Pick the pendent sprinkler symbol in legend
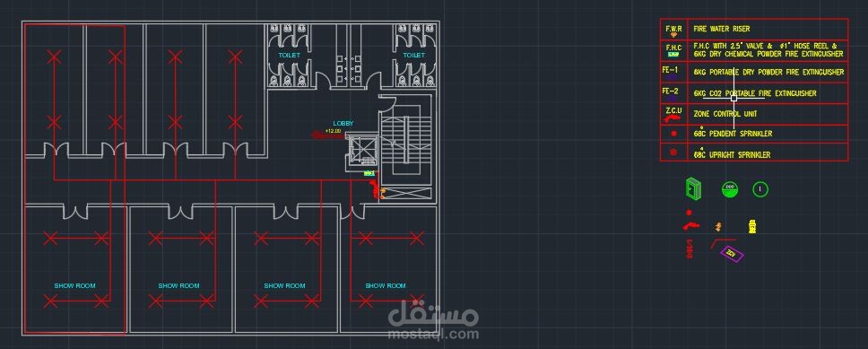The image size is (868, 349). point(673,134)
